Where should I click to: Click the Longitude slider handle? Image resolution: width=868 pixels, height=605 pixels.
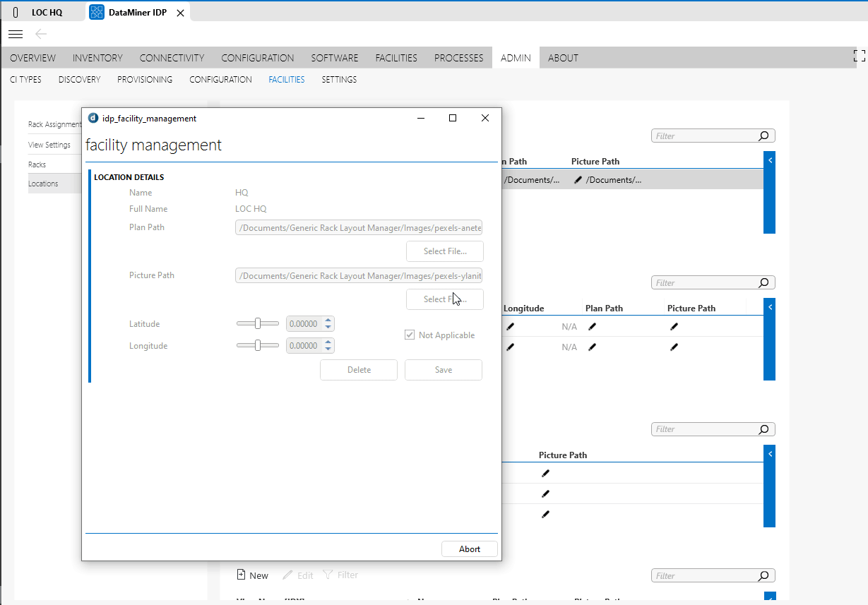click(x=258, y=345)
